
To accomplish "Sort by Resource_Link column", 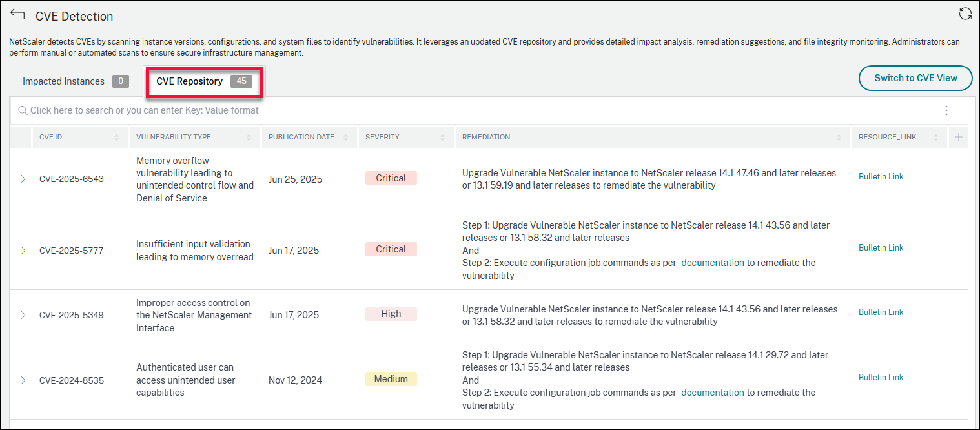I will [x=935, y=138].
